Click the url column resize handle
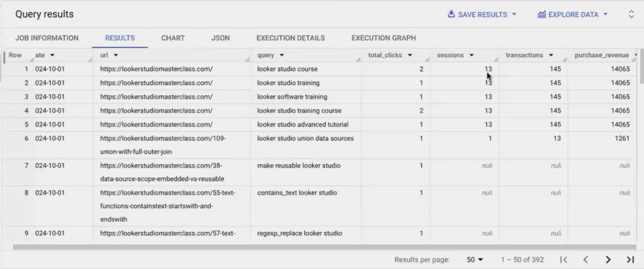The image size is (644, 269). [248, 60]
